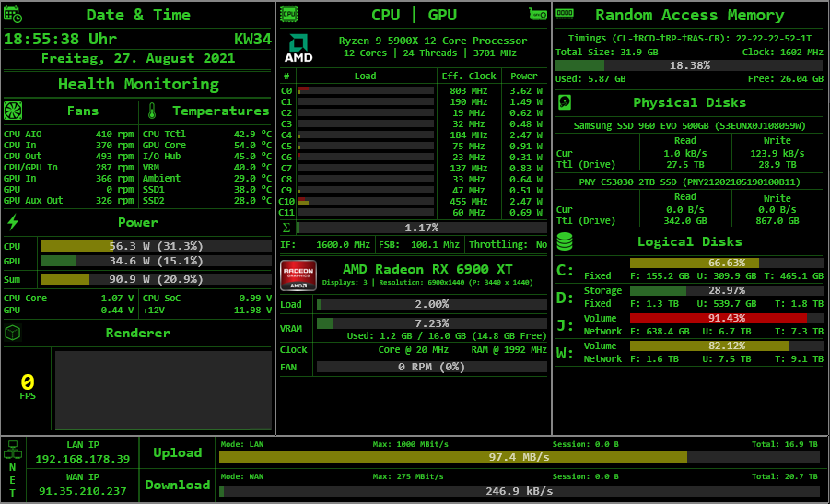
Task: Click the calendar week KW34
Action: pos(252,39)
